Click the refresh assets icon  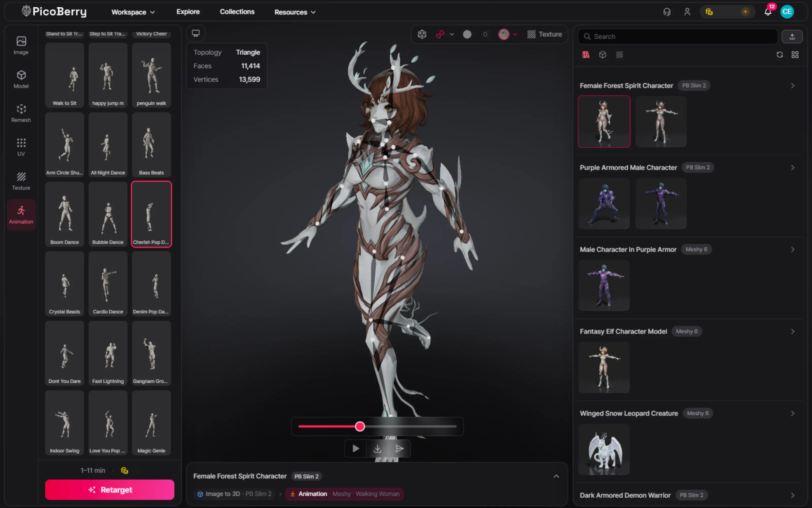point(780,55)
